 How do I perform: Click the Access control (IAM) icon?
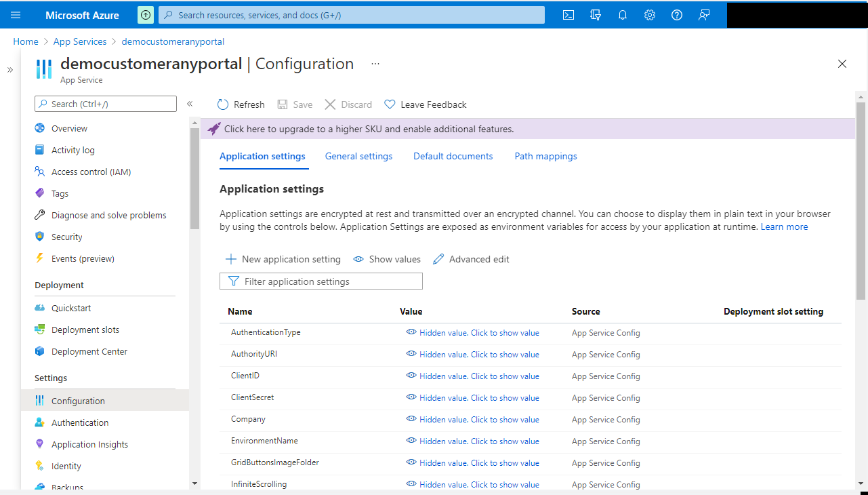coord(40,172)
